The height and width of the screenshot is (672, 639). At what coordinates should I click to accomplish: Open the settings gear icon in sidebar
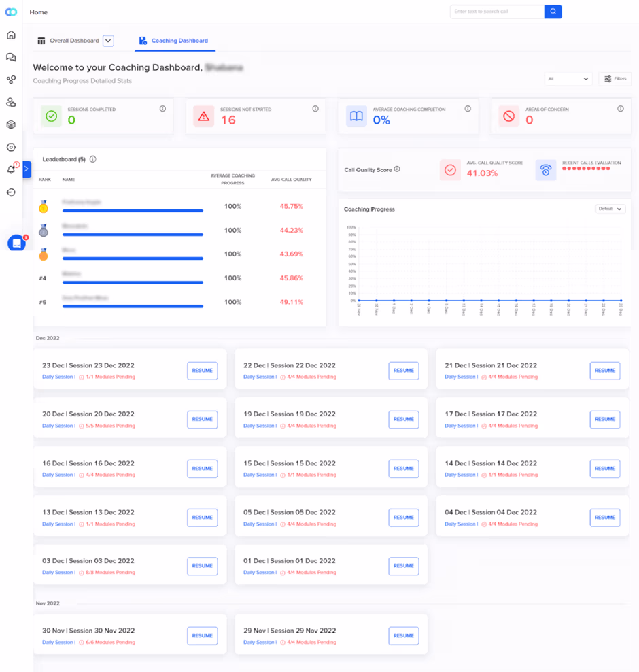[11, 147]
